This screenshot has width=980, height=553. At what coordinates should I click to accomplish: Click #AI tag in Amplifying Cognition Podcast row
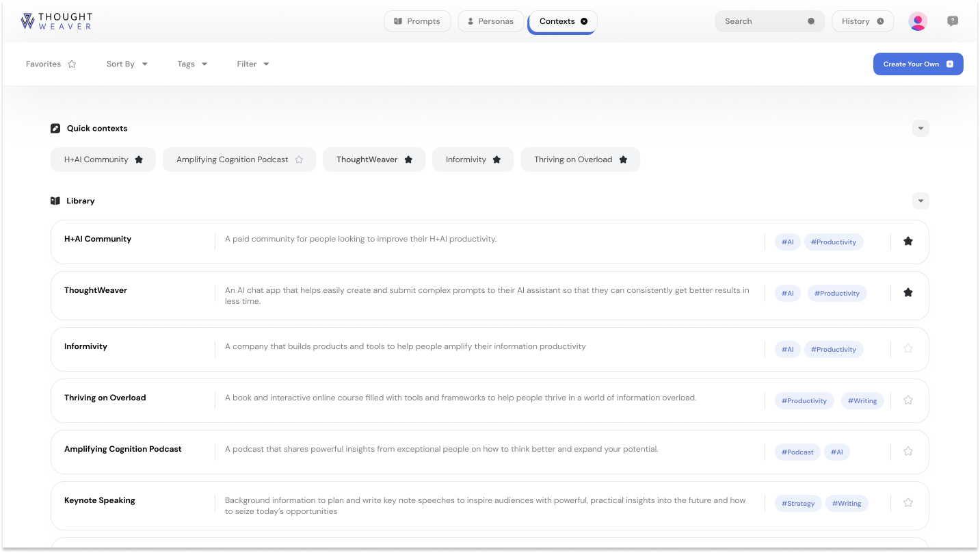(x=837, y=452)
